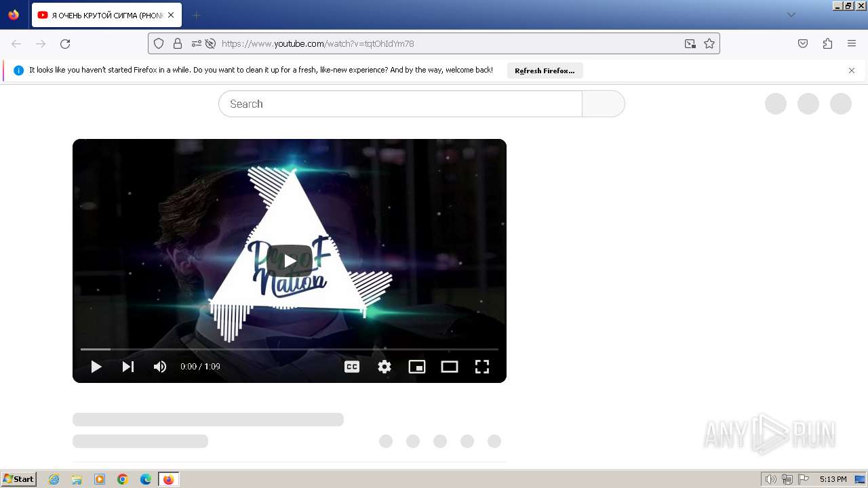Viewport: 868px width, 488px height.
Task: Switch to Firefox taskbar button
Action: coord(168,479)
